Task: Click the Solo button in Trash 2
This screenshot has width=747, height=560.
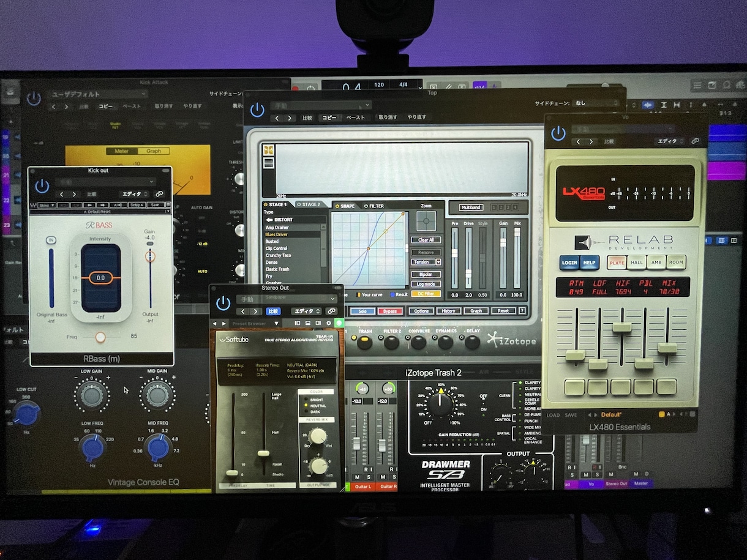Action: pos(362,311)
